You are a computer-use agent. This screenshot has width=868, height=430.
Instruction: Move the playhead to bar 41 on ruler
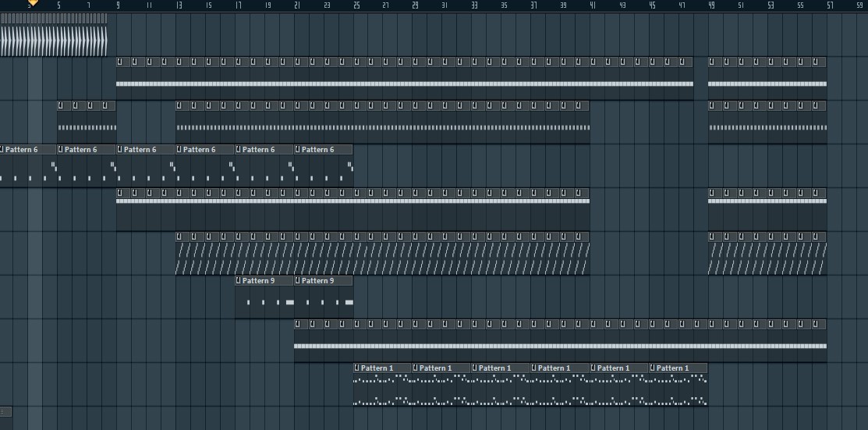[x=593, y=5]
